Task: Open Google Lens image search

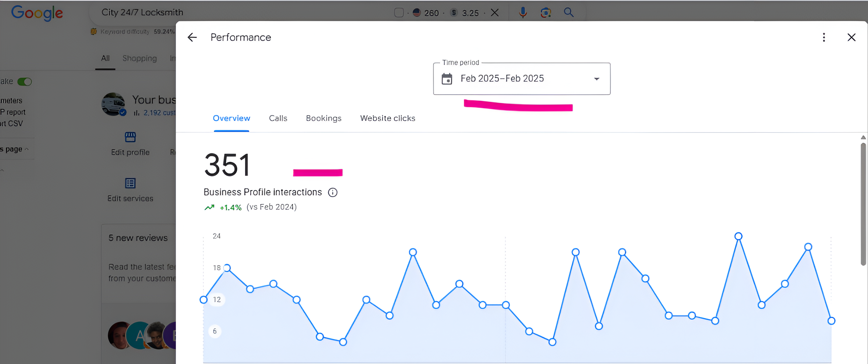Action: [x=546, y=13]
